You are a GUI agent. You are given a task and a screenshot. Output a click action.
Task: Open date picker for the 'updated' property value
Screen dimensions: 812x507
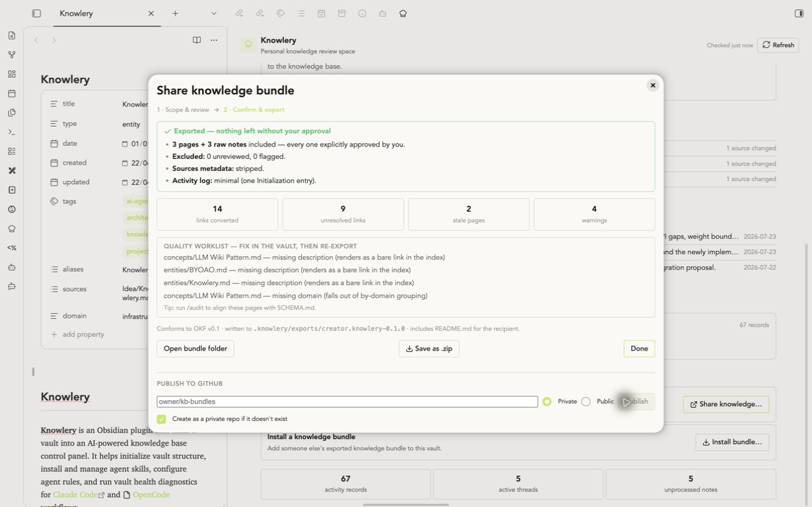pyautogui.click(x=125, y=183)
